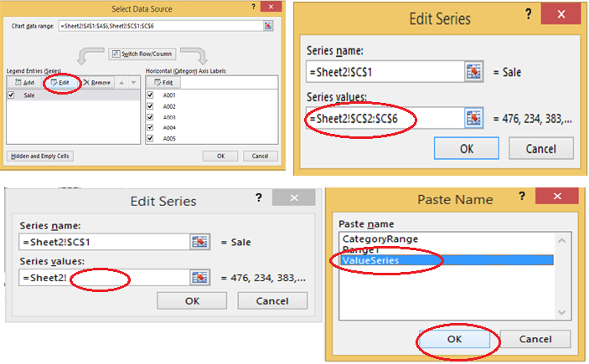This screenshot has width=589, height=364.
Task: Open help in the Paste Name dialog
Action: click(x=521, y=200)
